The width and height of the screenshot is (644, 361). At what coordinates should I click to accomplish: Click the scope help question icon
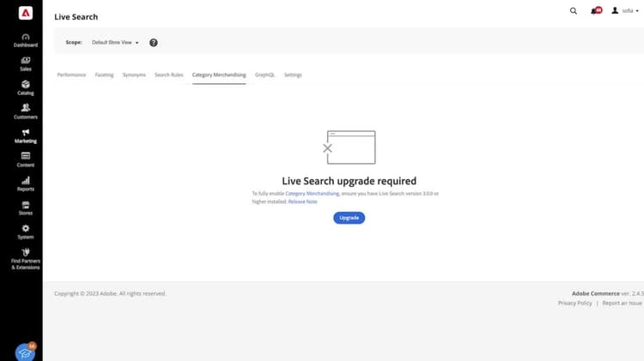coord(153,43)
